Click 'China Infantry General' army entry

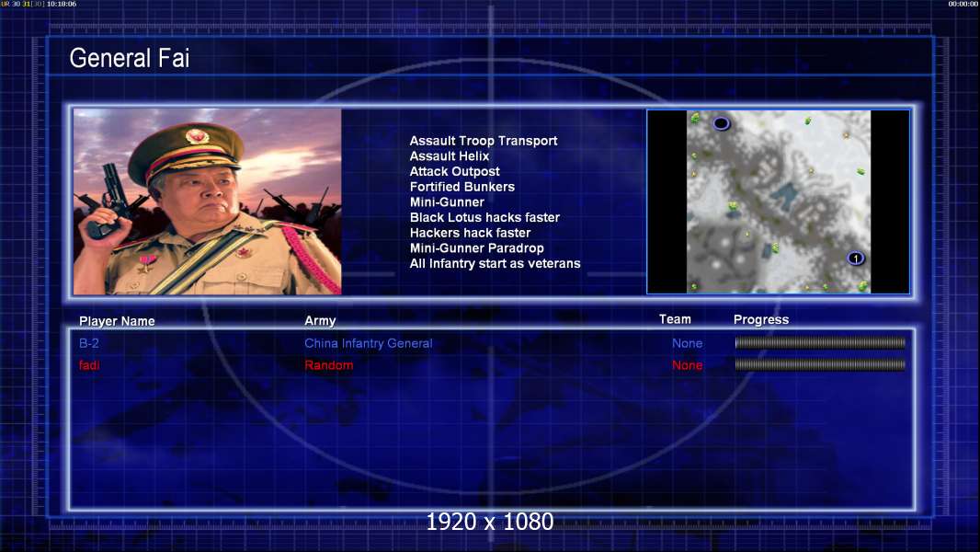(x=368, y=343)
